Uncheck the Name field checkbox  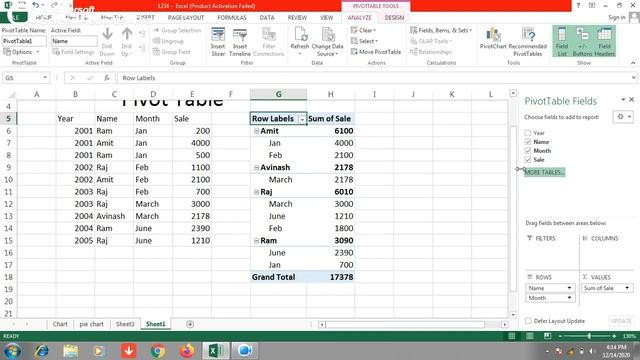[x=528, y=142]
